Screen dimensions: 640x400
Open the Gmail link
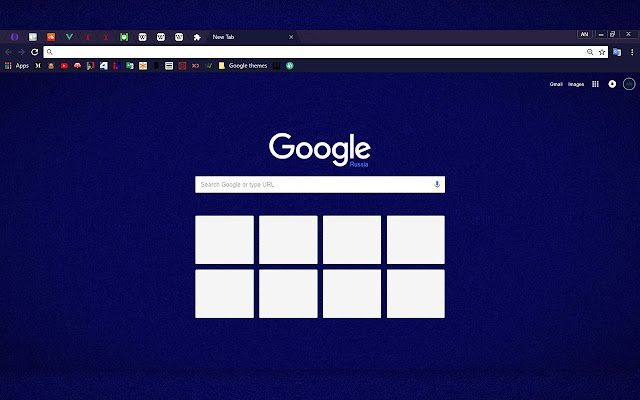click(556, 84)
